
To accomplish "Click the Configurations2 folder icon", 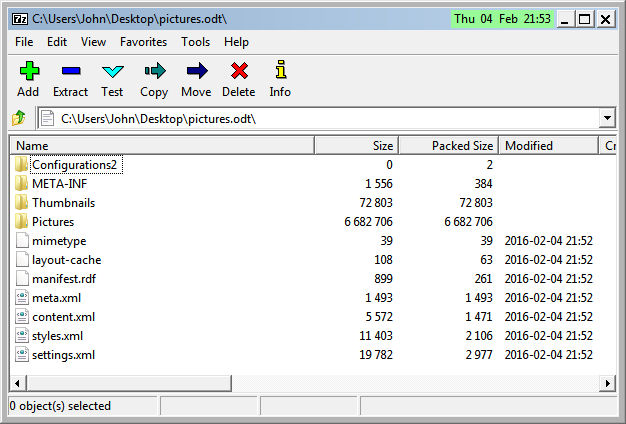I will 21,164.
